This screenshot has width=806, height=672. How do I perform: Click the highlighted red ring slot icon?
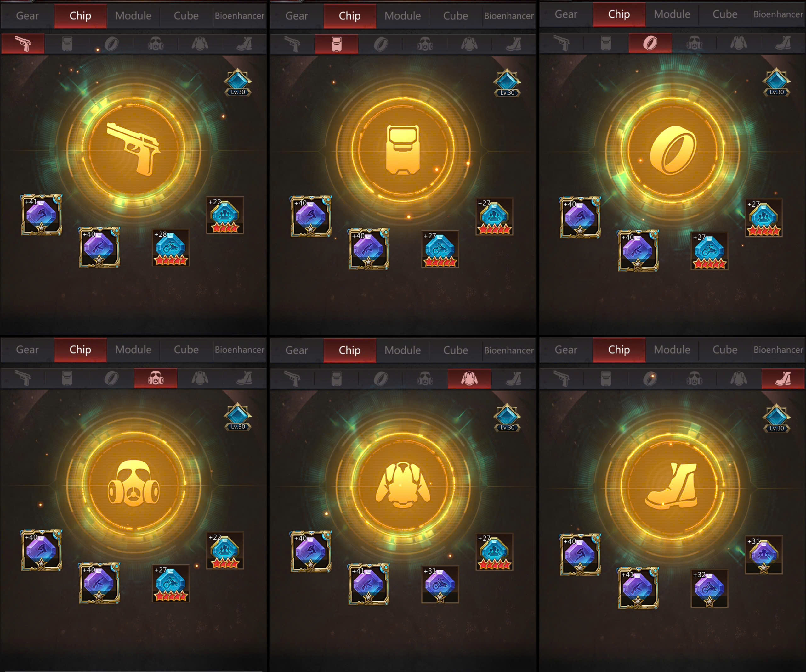(650, 43)
